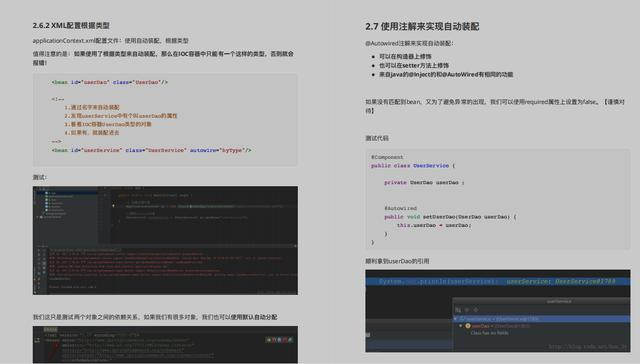Viewport: 640px width, 364px height.
Task: Click the 'public class UserService {' line
Action: [x=413, y=166]
